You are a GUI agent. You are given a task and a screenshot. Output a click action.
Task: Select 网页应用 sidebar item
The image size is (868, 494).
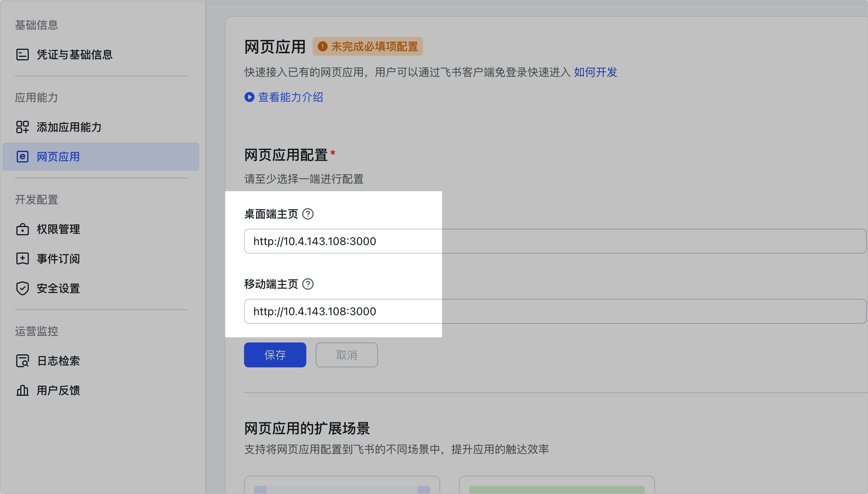pyautogui.click(x=58, y=157)
